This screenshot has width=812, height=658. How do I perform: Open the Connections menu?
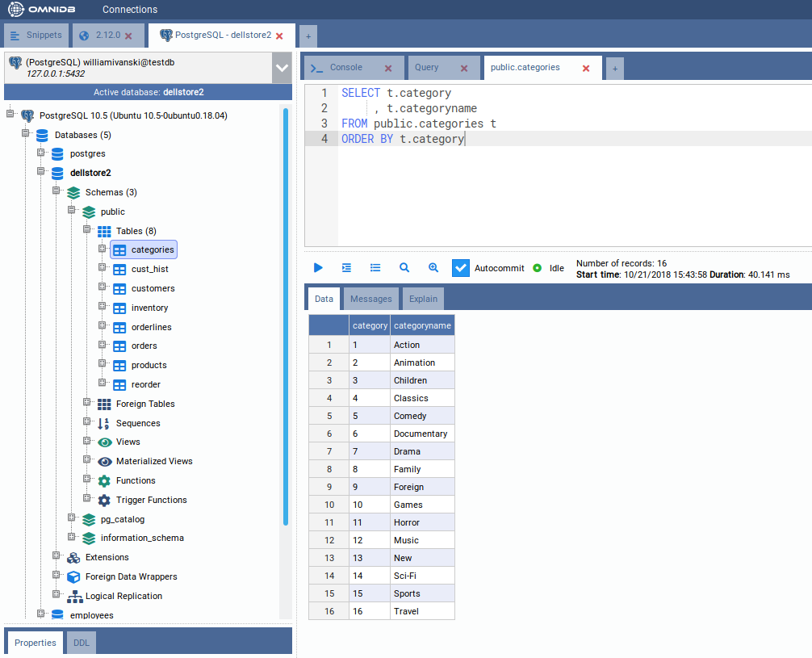[x=130, y=10]
